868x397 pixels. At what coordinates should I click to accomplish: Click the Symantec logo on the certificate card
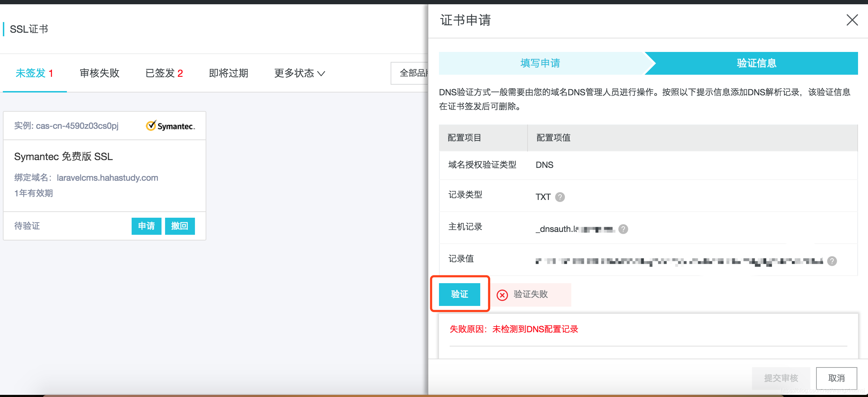click(x=170, y=126)
